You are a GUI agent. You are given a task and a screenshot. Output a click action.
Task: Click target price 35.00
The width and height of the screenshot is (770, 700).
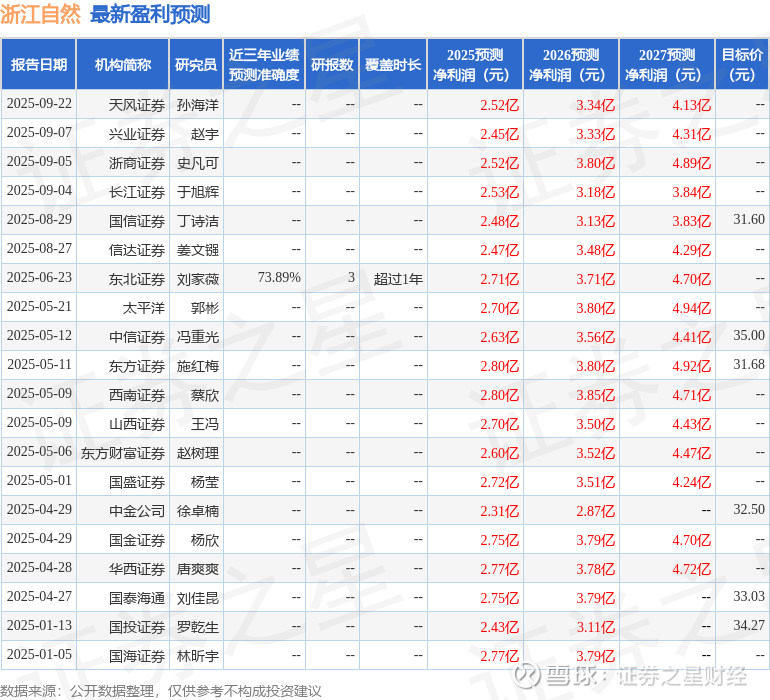point(749,335)
